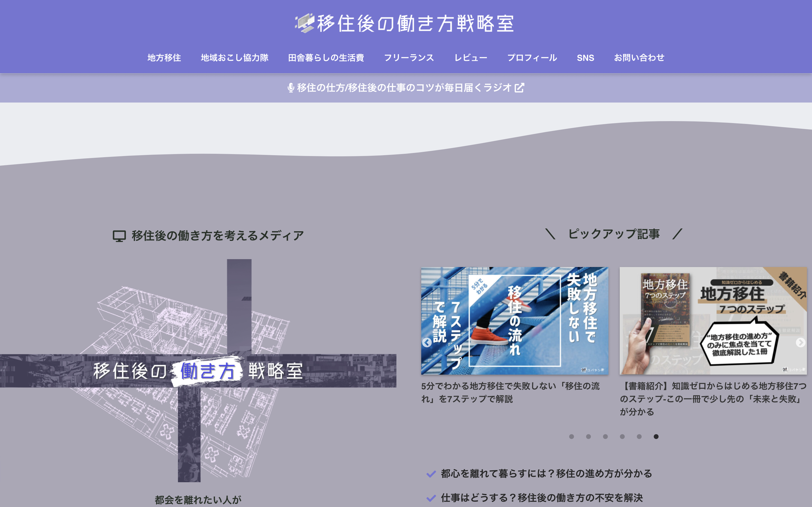Screen dimensions: 812x507
Task: Select the fifth carousel pagination dot
Action: coord(639,437)
